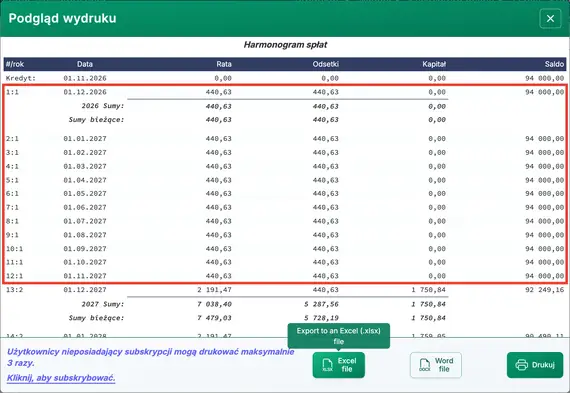Click date 01.05.2027 in row 6:1
The height and width of the screenshot is (393, 570).
pos(85,193)
